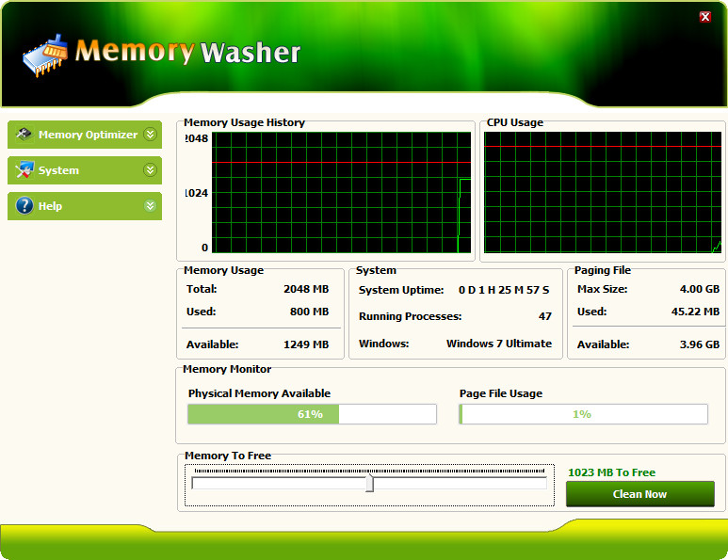Click the 'System Uptime:' label
This screenshot has height=560, width=728.
[x=401, y=290]
